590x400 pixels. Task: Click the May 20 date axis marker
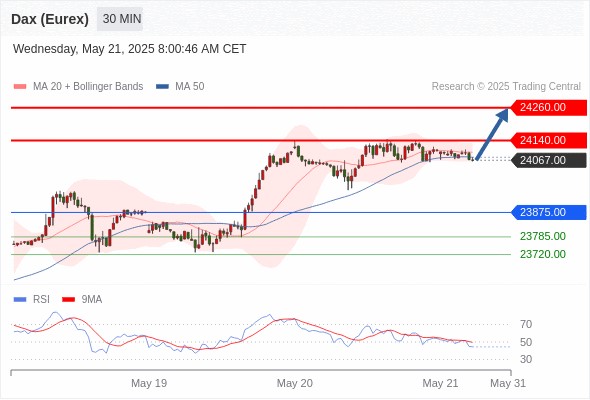[295, 383]
